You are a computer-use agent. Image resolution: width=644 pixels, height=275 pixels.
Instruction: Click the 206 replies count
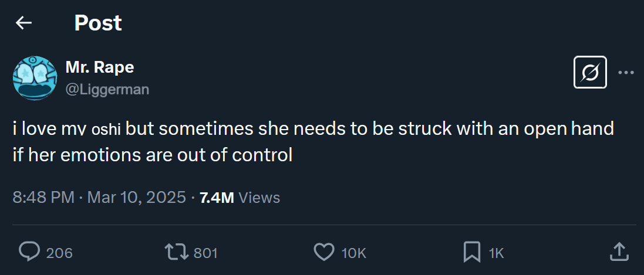point(59,253)
